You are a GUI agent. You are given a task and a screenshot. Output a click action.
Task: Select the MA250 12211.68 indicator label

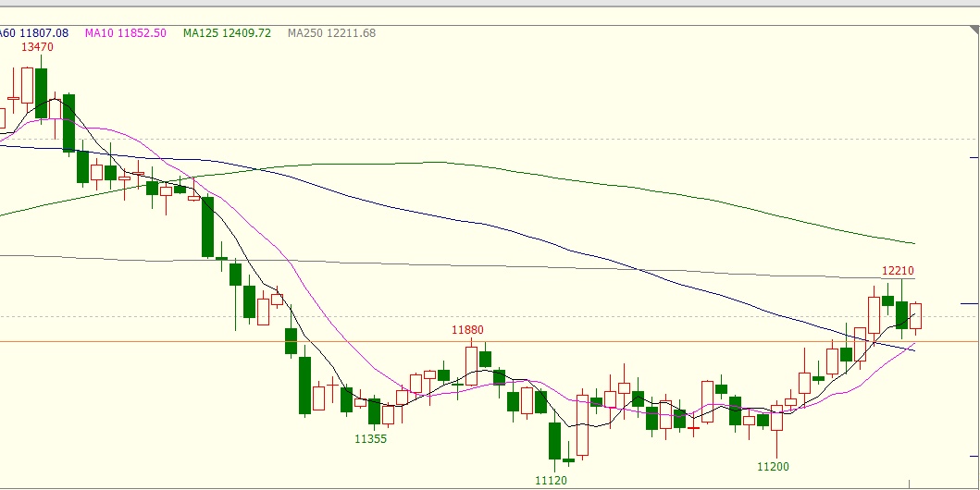coord(331,33)
